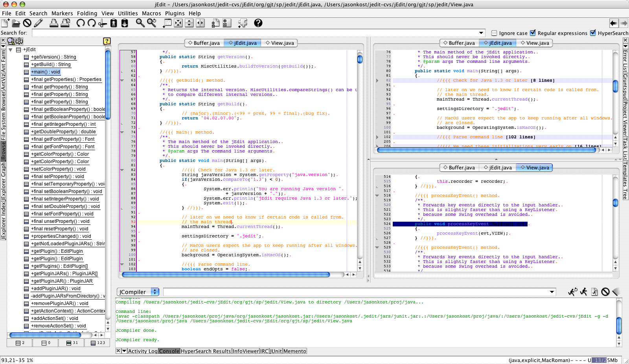This screenshot has width=629, height=364.
Task: Click the Plugin Manager puzzle piece icon
Action: pyautogui.click(x=243, y=23)
